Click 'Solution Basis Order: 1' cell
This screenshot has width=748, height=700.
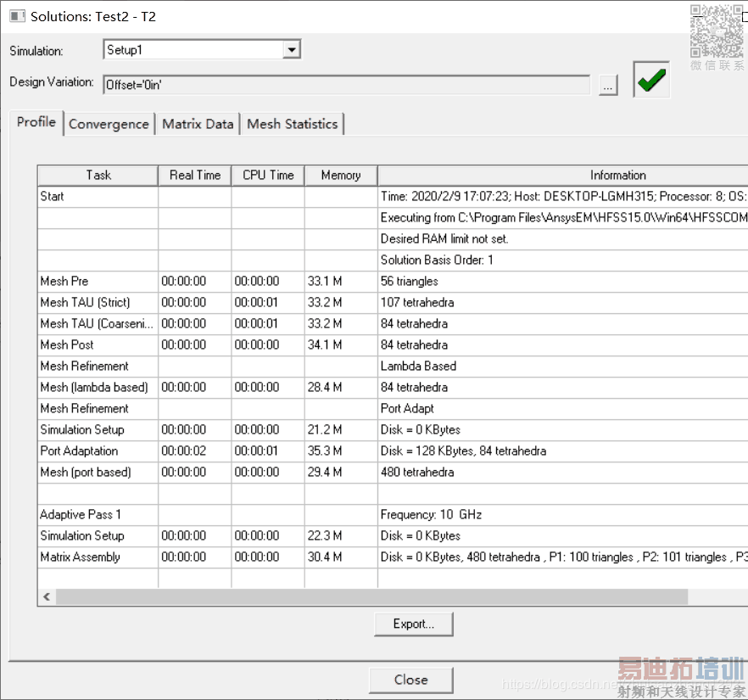coord(563,260)
